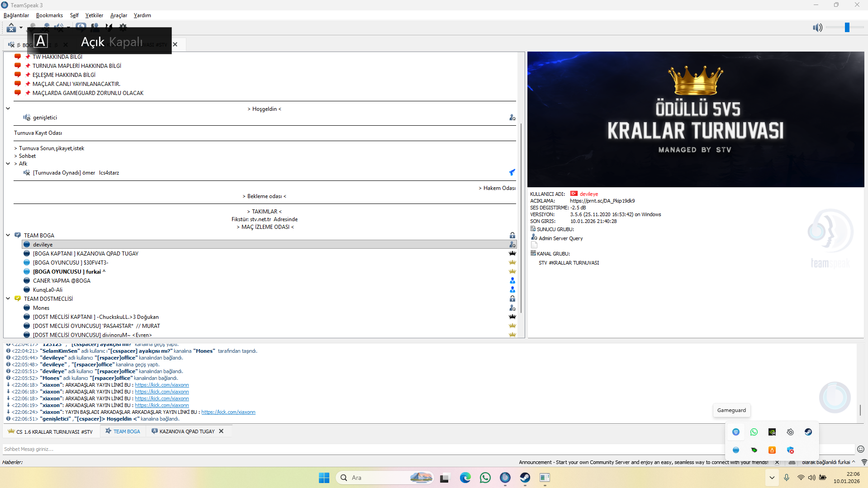
Task: Open Windows Security icon in tray popup
Action: click(x=790, y=450)
